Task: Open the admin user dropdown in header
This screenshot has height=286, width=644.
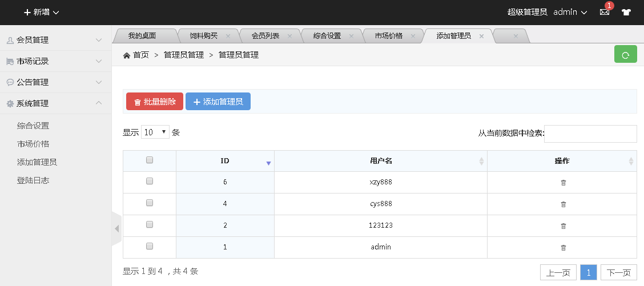Action: 570,12
